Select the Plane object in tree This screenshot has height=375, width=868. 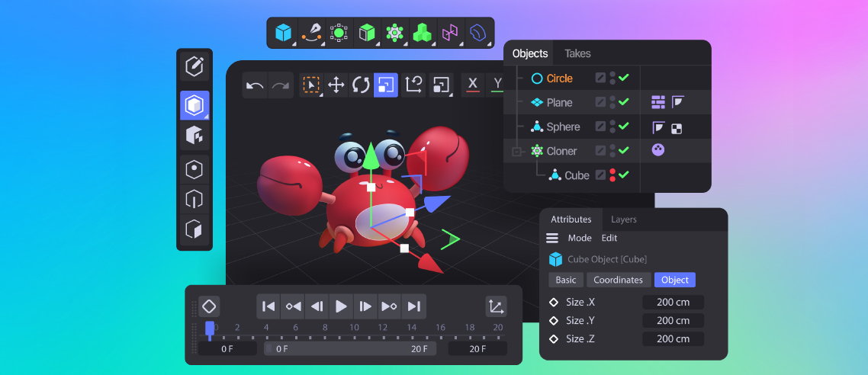(x=559, y=102)
